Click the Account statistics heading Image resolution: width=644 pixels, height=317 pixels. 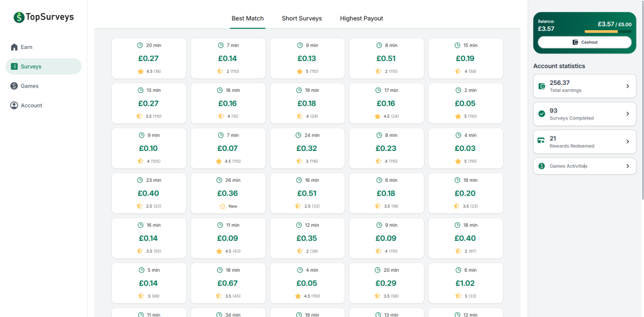point(560,65)
